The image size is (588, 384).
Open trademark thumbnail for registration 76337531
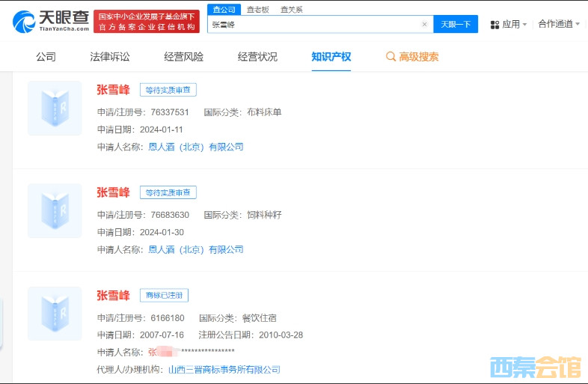tap(55, 109)
